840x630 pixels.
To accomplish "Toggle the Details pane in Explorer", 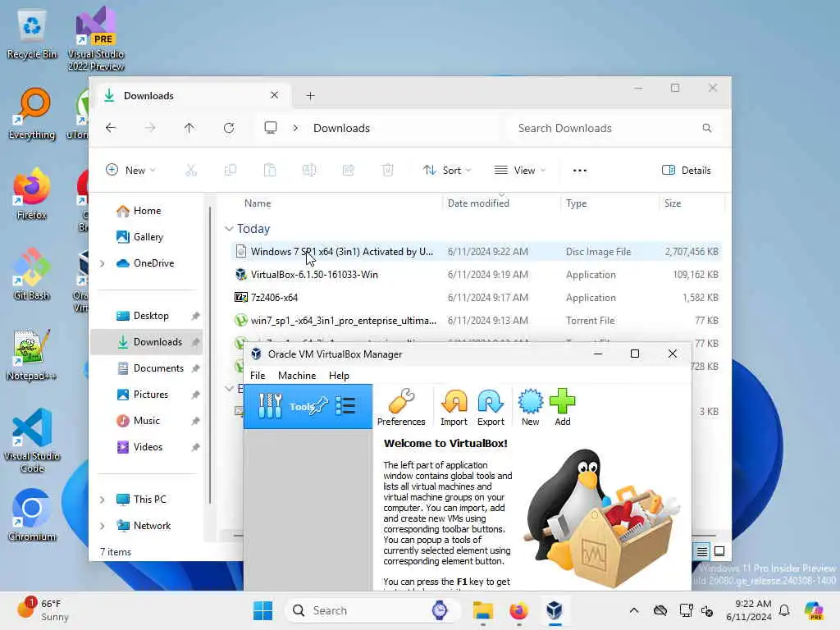I will 687,171.
